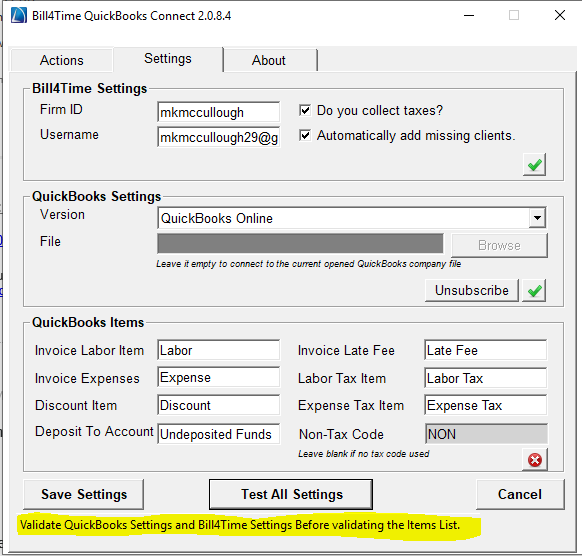The image size is (582, 556).
Task: Click the Deposit To Account field
Action: tap(219, 434)
